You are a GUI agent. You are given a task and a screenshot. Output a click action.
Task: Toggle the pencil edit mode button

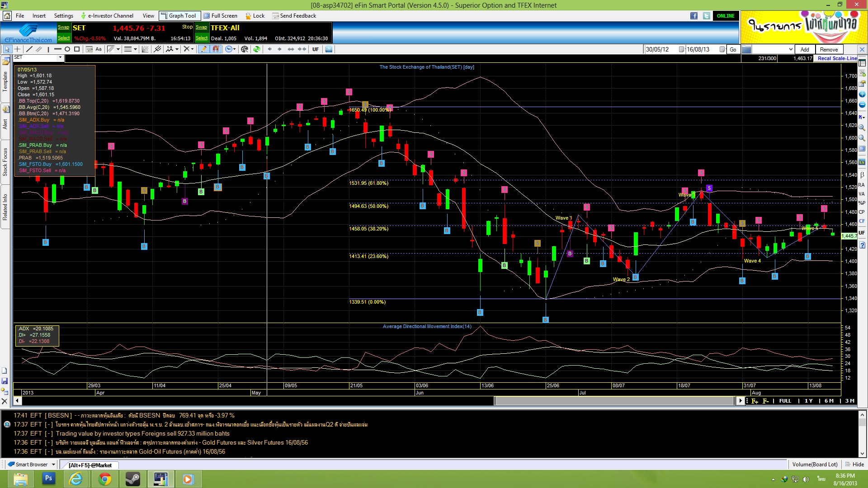(x=203, y=49)
